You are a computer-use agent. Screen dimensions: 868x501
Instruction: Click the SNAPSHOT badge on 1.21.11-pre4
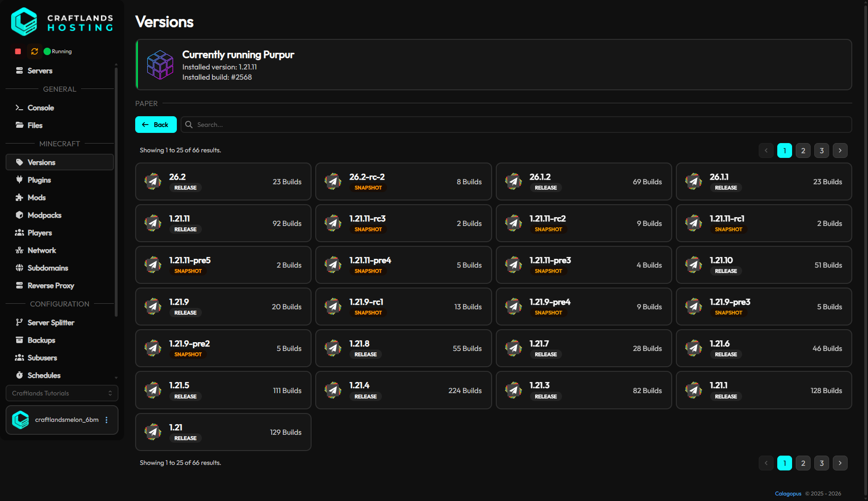click(368, 271)
